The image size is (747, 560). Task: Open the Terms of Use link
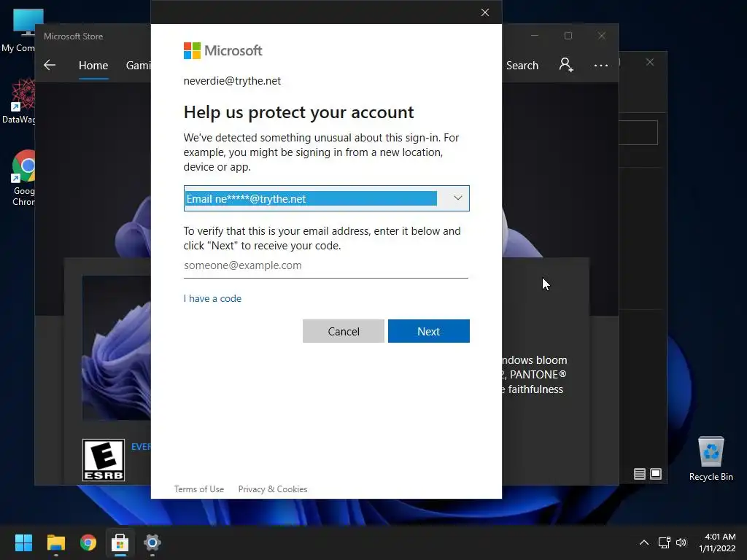click(198, 489)
